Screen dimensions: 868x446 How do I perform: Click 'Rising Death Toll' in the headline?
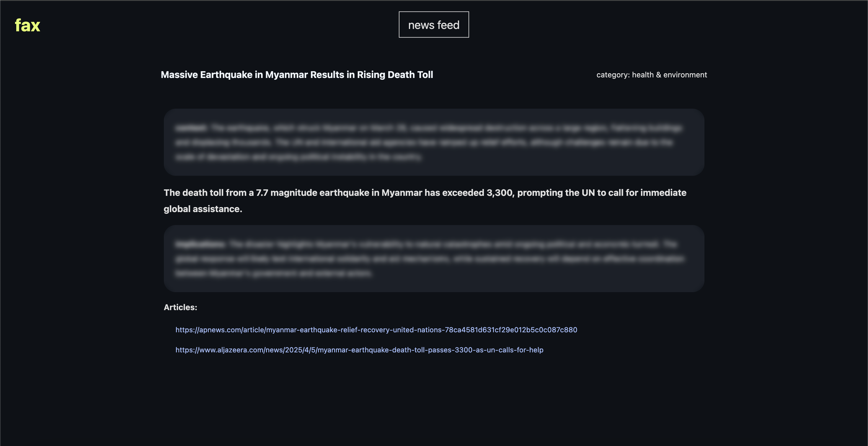coord(395,74)
